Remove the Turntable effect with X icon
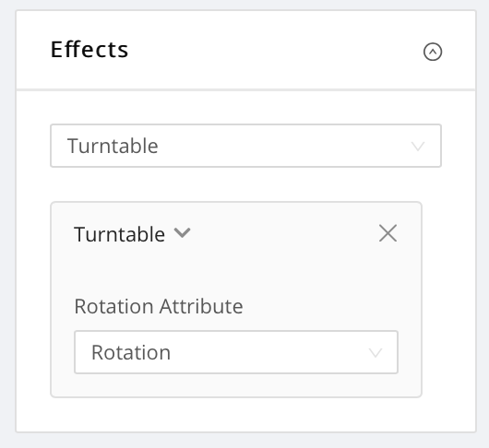 [388, 233]
